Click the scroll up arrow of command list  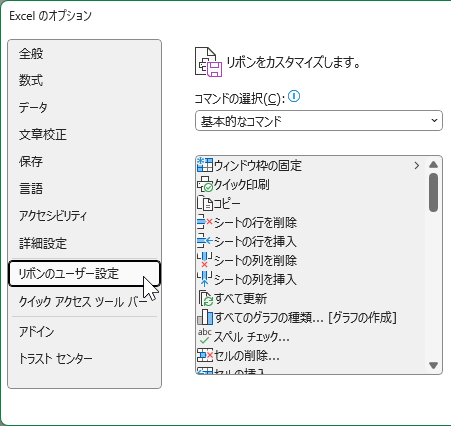[x=433, y=164]
